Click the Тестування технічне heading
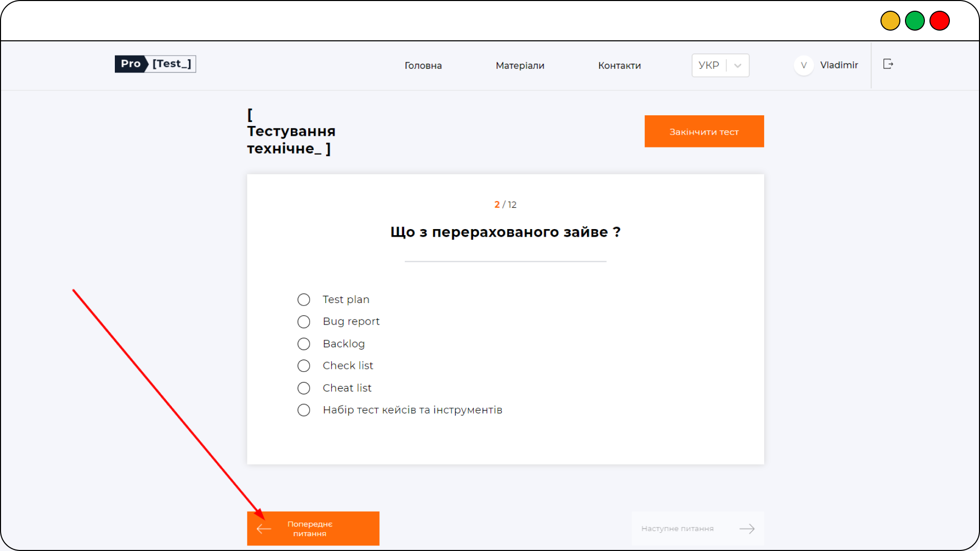 tap(291, 132)
